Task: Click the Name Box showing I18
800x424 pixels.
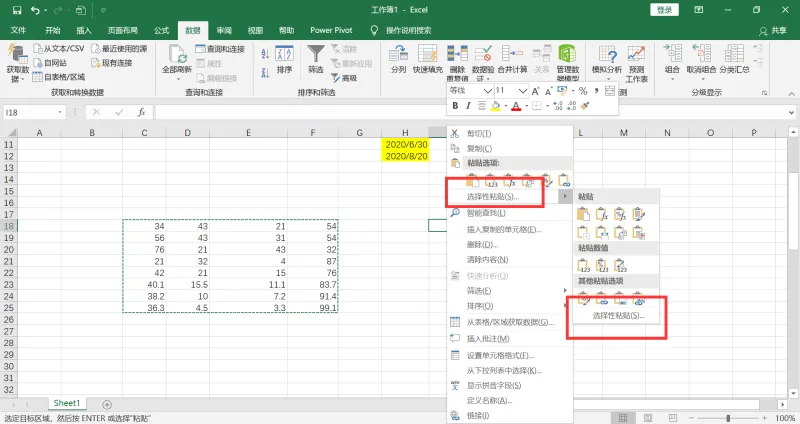Action: (x=34, y=112)
